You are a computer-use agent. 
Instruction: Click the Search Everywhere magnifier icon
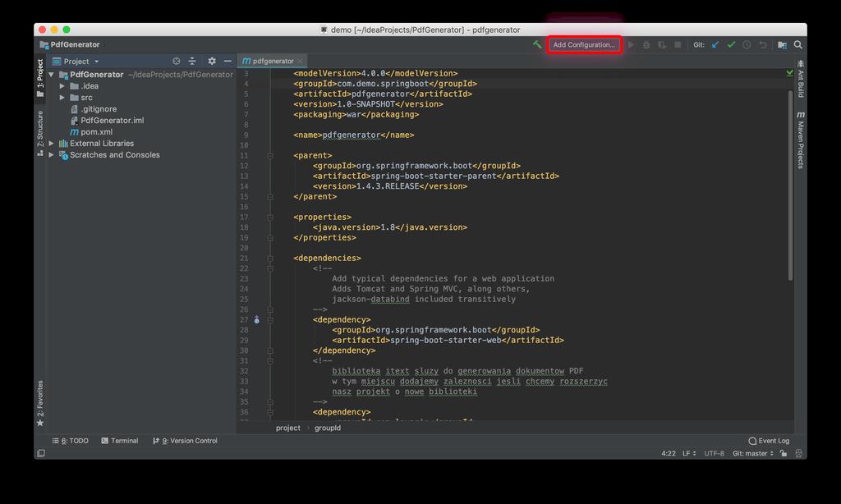pos(798,45)
